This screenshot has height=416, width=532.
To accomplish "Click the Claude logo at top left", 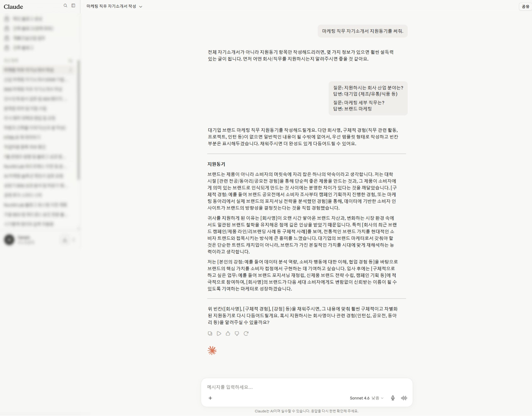I will pos(13,7).
